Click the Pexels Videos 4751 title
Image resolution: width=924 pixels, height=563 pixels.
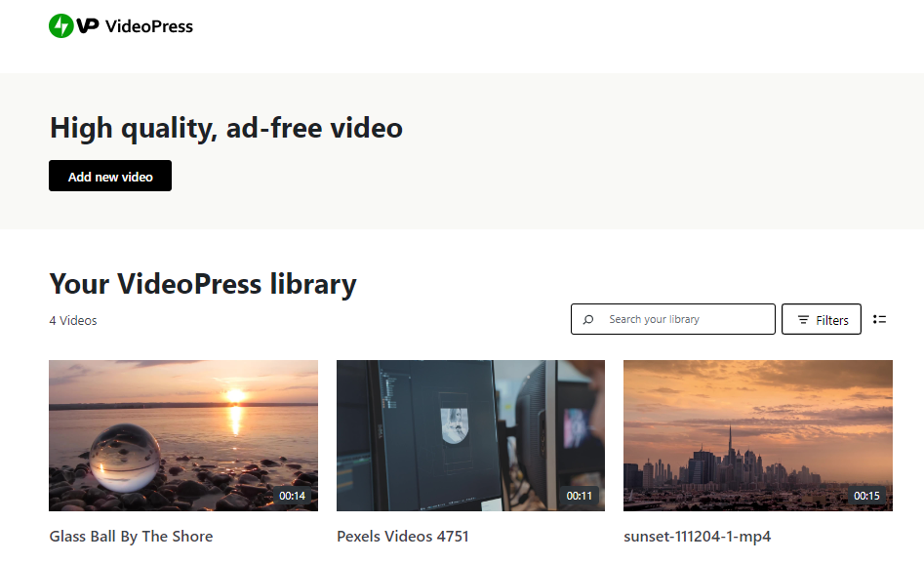[x=403, y=537]
